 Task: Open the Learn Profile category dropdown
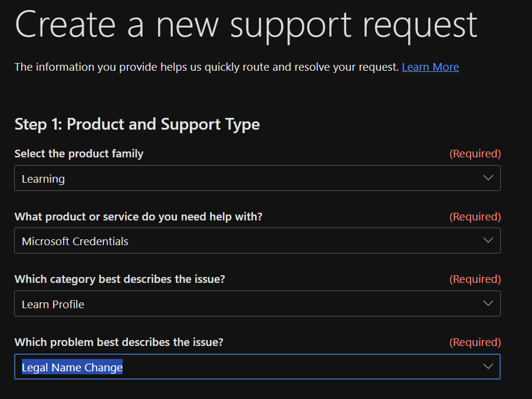(257, 304)
